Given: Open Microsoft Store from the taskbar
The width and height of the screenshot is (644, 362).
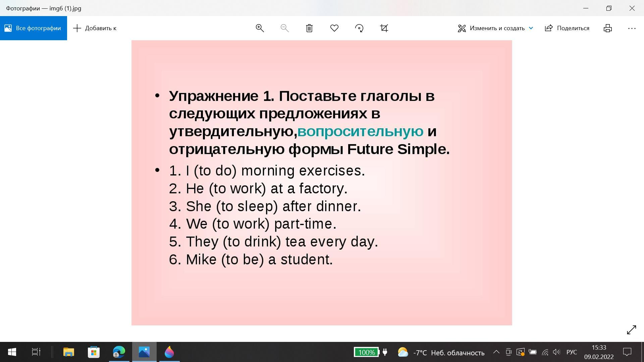Looking at the screenshot, I should pyautogui.click(x=94, y=352).
